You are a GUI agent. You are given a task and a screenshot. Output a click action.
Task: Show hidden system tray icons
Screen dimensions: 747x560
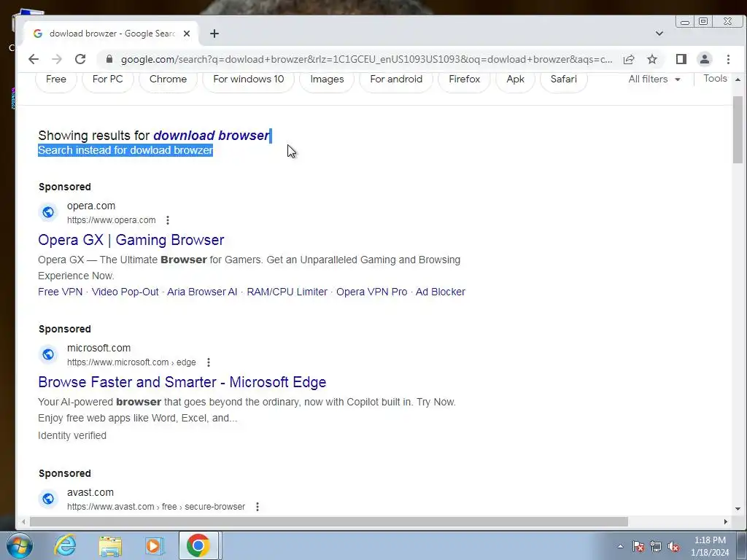(x=620, y=546)
